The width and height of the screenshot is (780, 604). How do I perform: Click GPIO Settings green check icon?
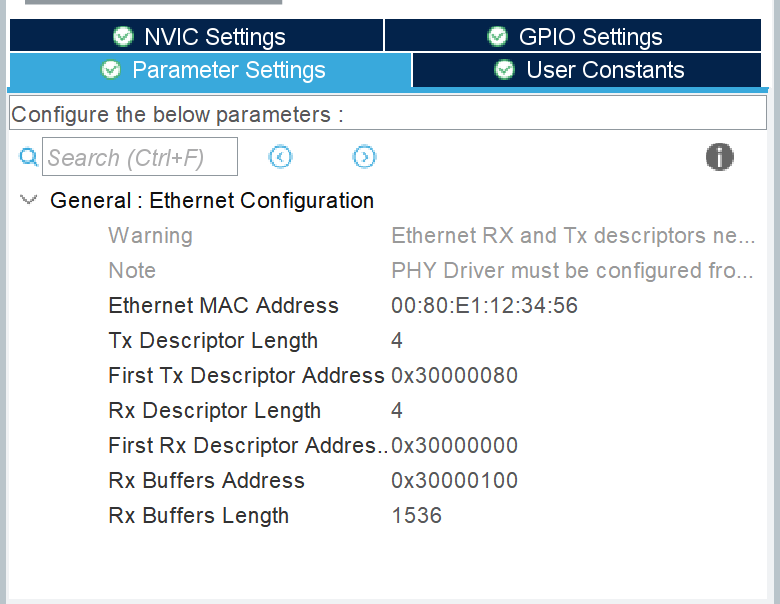(x=497, y=37)
